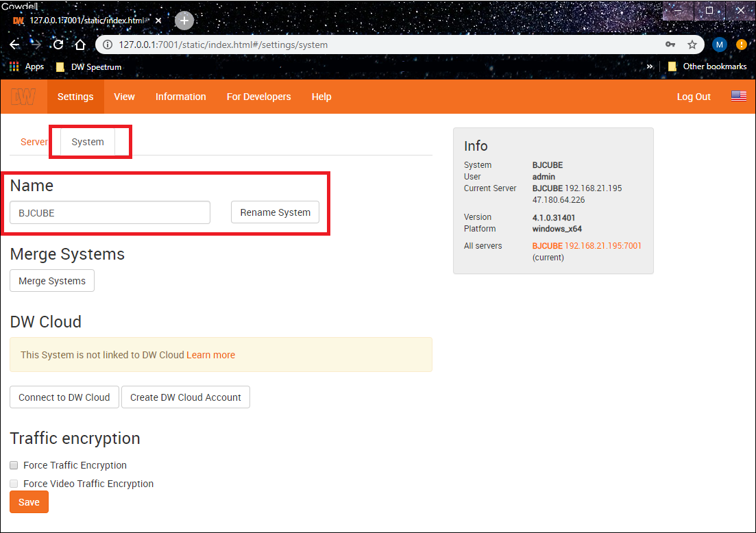This screenshot has height=533, width=756.
Task: Click the user value admin
Action: 544,177
